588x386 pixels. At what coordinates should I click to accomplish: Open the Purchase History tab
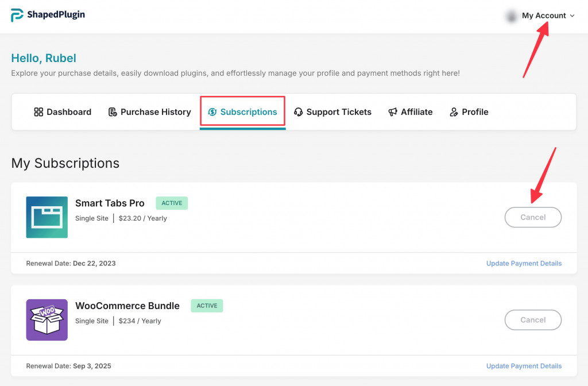(x=150, y=112)
